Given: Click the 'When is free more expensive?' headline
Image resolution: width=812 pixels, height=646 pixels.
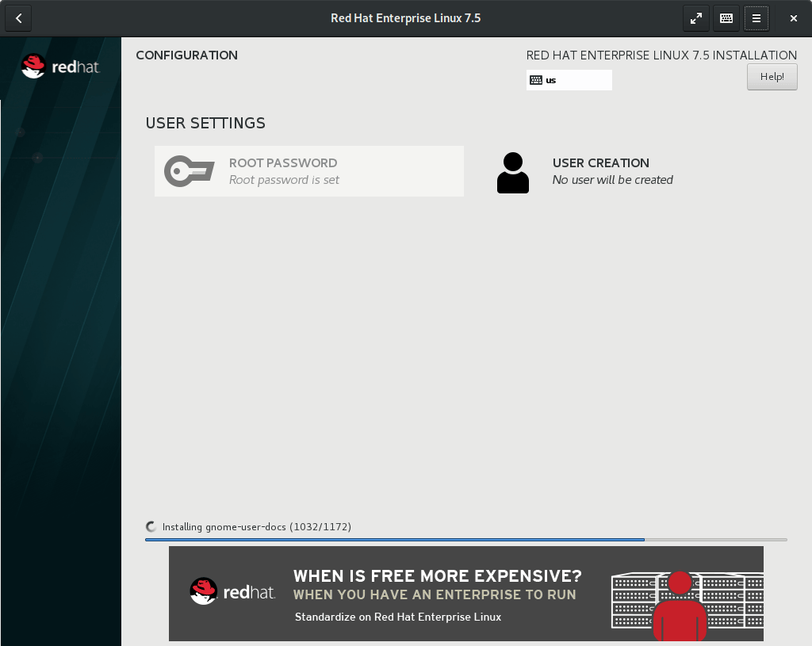Looking at the screenshot, I should pyautogui.click(x=437, y=575).
